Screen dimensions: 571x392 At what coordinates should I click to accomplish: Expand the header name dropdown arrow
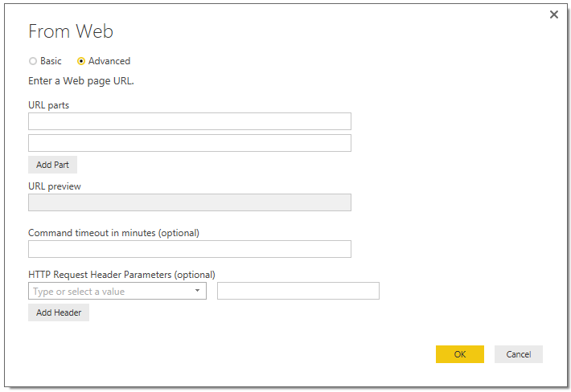point(197,291)
